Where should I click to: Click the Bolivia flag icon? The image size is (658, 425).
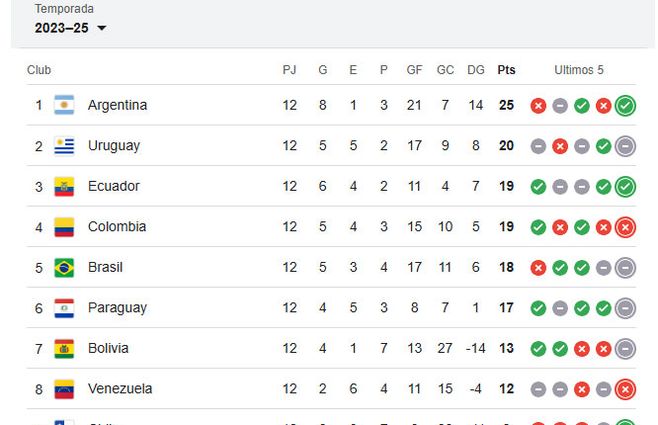click(64, 349)
